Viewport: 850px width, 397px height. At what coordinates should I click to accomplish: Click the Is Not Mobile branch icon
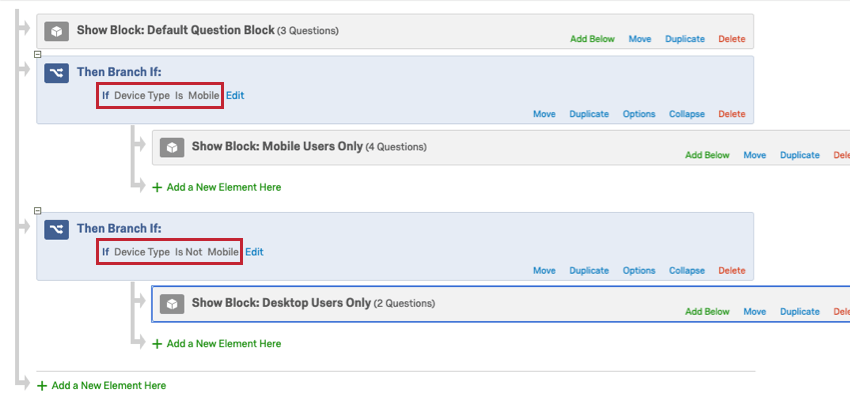(x=56, y=229)
